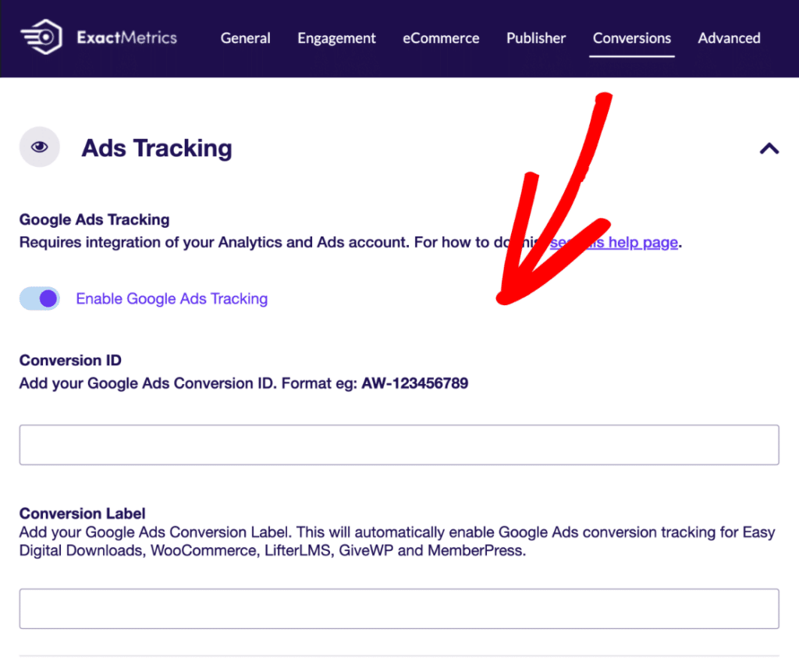799x672 pixels.
Task: Click the eye icon beside Ads Tracking
Action: [39, 147]
